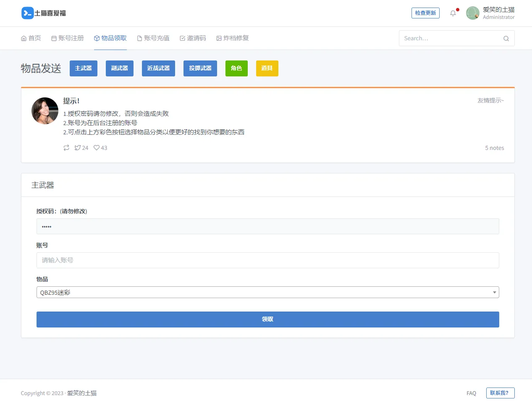Image resolution: width=532 pixels, height=406 pixels.
Task: Choose the green 角色 category button
Action: pyautogui.click(x=236, y=68)
